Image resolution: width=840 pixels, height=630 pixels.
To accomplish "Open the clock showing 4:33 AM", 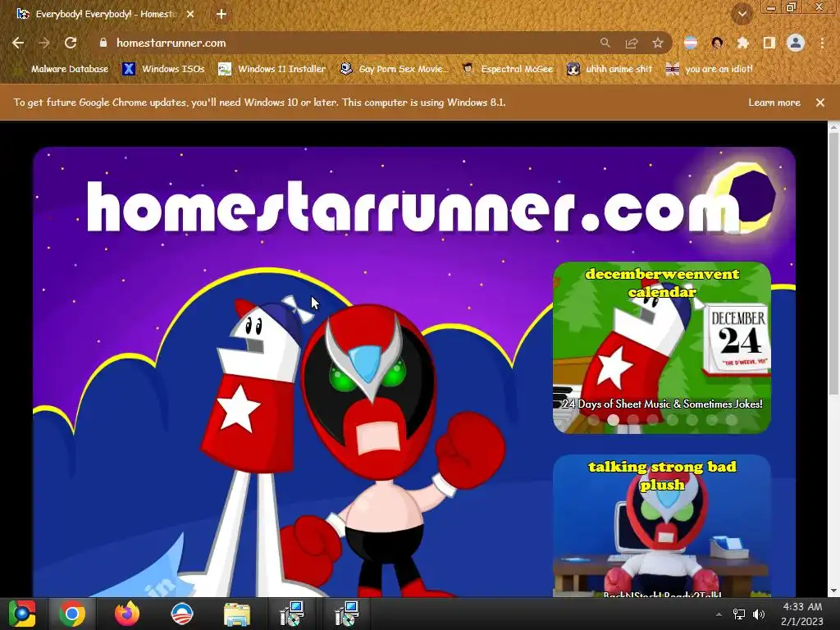I will pos(802,614).
